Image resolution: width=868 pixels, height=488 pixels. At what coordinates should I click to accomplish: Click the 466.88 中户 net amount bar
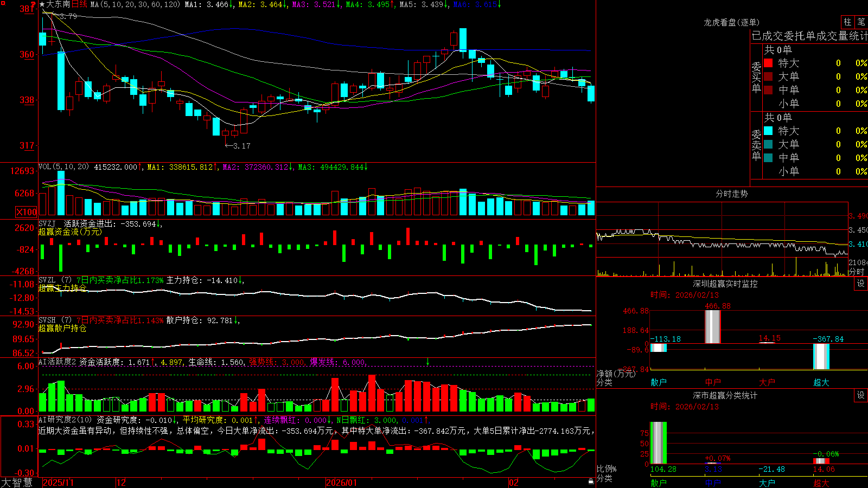pyautogui.click(x=713, y=326)
